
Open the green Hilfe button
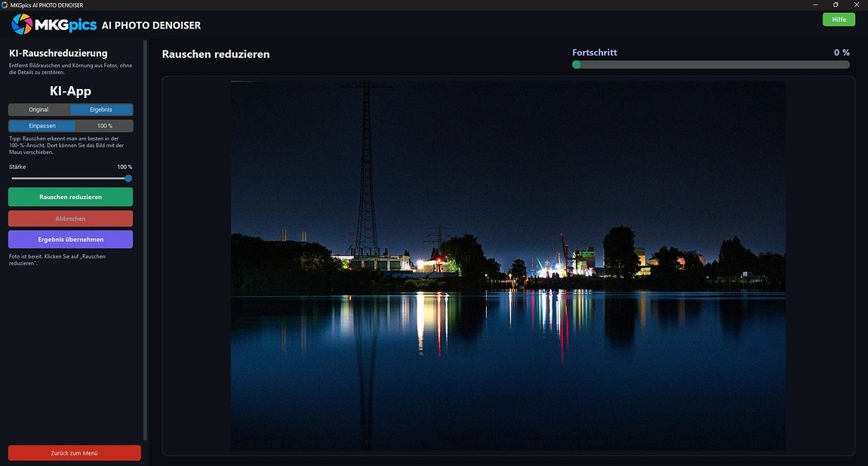839,20
